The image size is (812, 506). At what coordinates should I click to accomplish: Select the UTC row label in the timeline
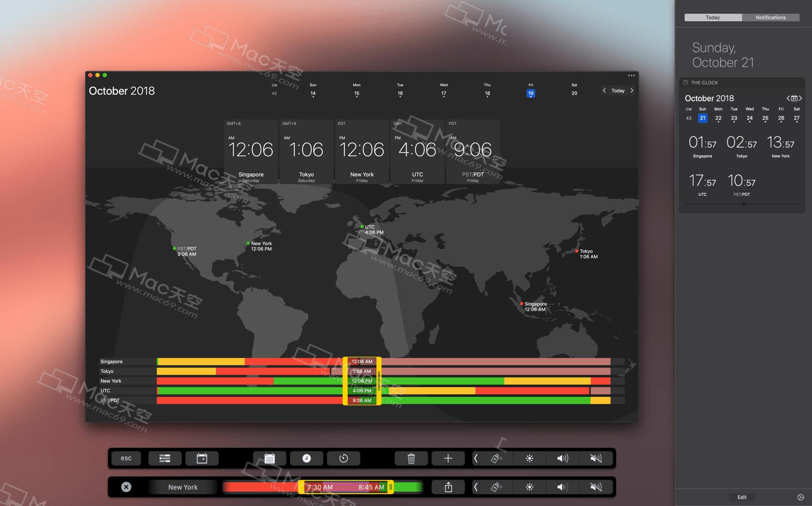point(105,390)
